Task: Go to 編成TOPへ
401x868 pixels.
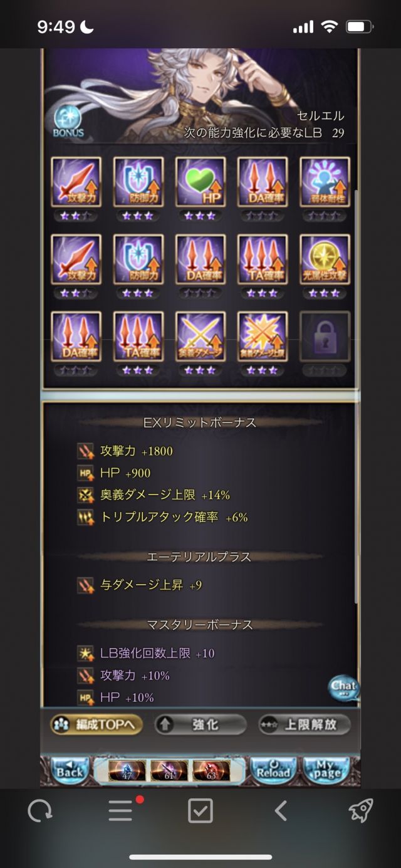Action: (97, 724)
